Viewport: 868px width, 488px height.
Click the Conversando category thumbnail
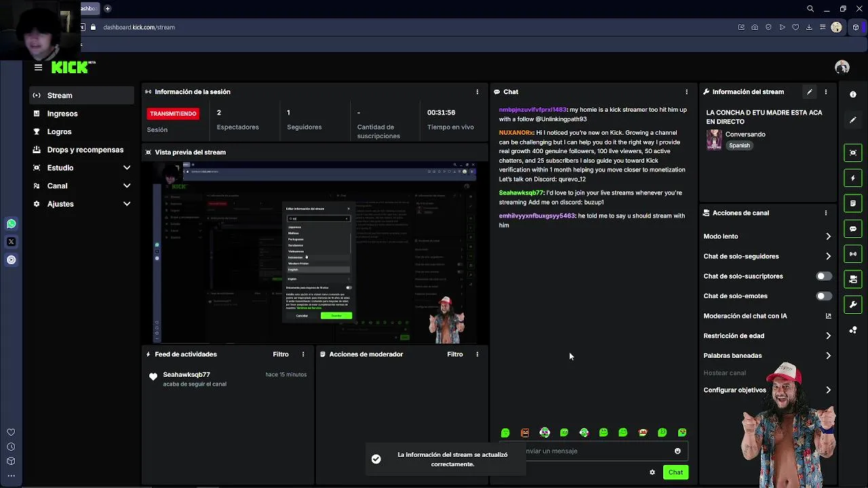[714, 140]
